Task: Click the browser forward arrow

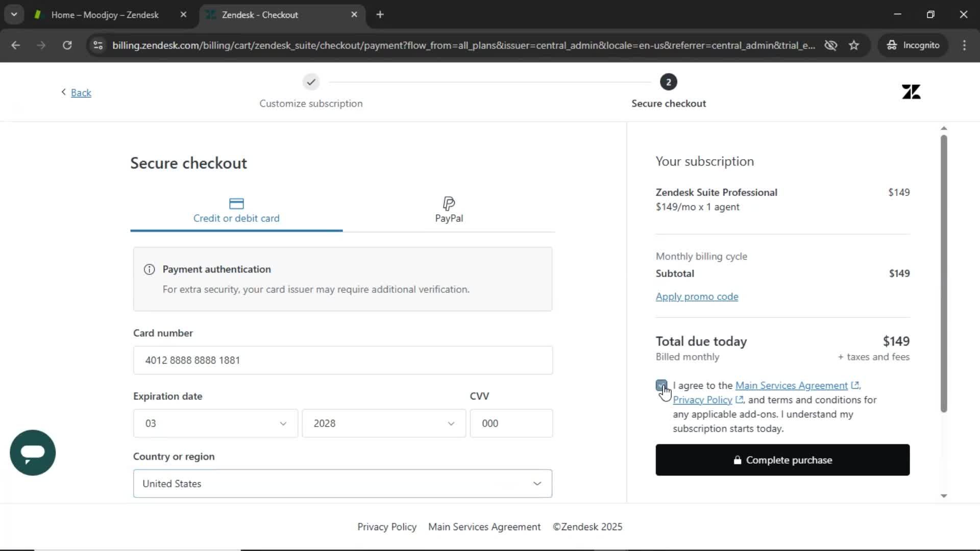Action: [41, 45]
